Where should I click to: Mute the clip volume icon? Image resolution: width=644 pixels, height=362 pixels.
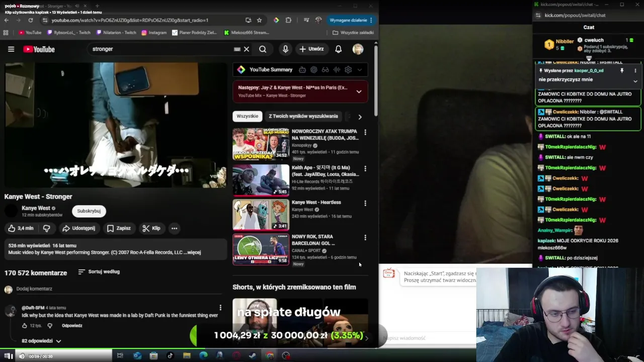[22, 356]
